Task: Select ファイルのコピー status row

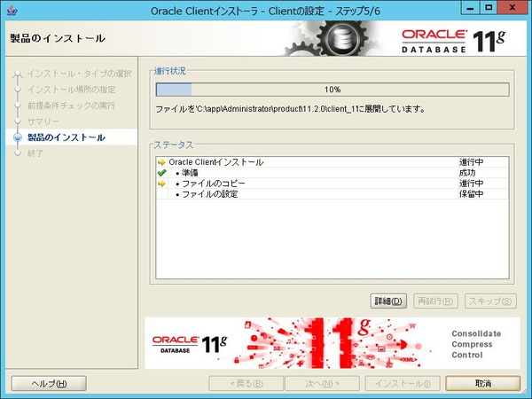Action: click(332, 184)
